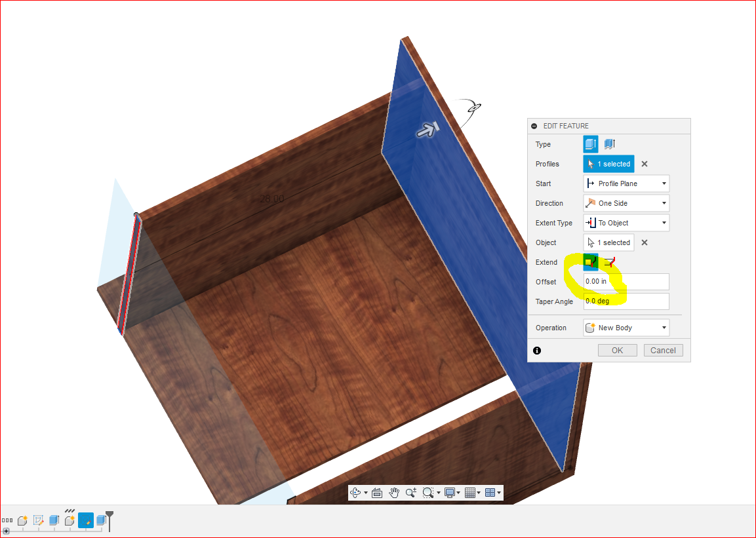Open the Operation dropdown set to New Body
This screenshot has width=756, height=538.
tap(626, 327)
